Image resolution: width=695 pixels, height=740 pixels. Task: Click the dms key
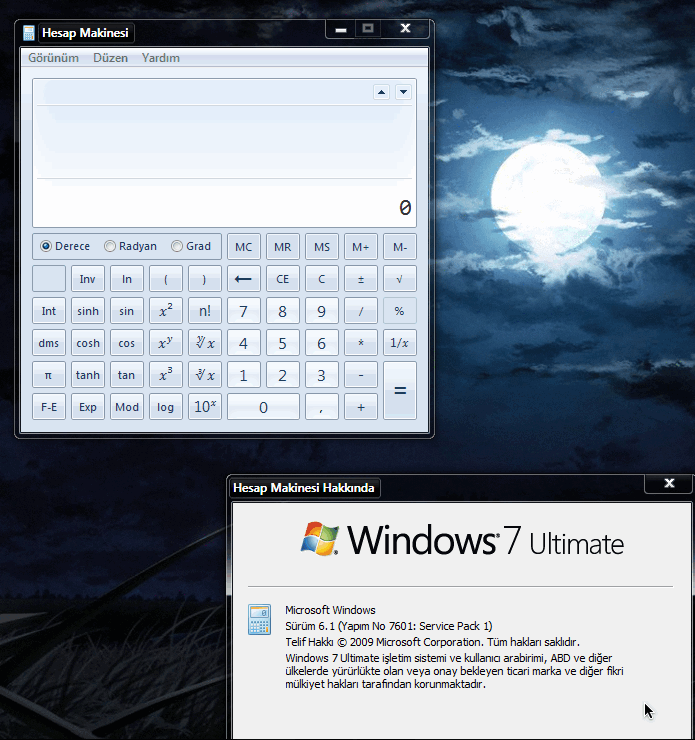click(x=49, y=343)
